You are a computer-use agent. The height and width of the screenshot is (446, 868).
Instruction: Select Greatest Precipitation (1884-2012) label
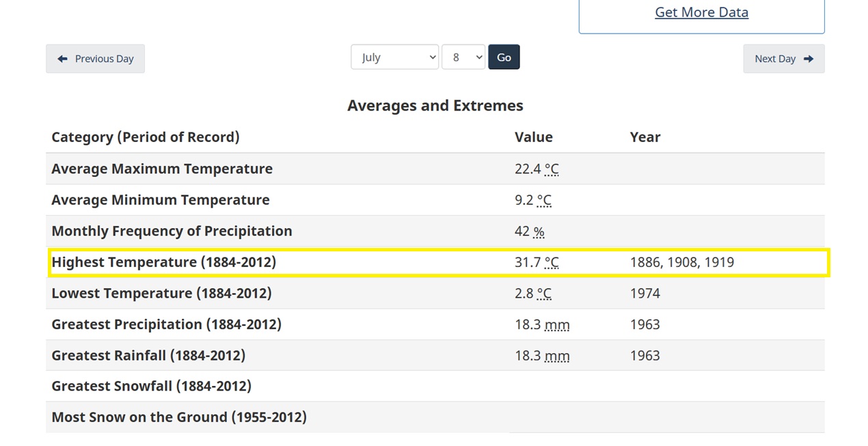[166, 324]
